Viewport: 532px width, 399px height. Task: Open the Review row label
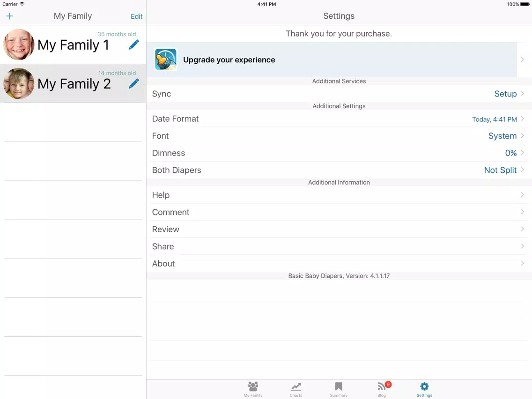click(x=165, y=229)
